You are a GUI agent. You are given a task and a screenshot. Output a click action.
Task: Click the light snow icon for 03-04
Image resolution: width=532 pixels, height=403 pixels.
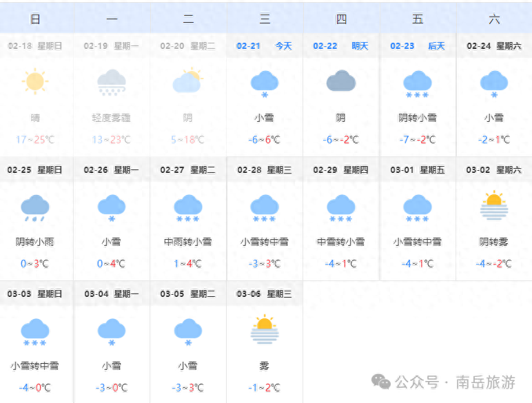point(112,332)
